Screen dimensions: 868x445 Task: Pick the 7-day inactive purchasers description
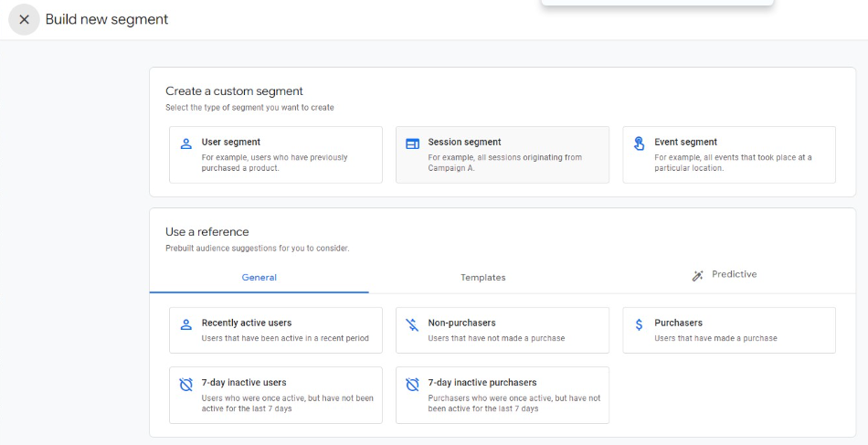coord(513,403)
